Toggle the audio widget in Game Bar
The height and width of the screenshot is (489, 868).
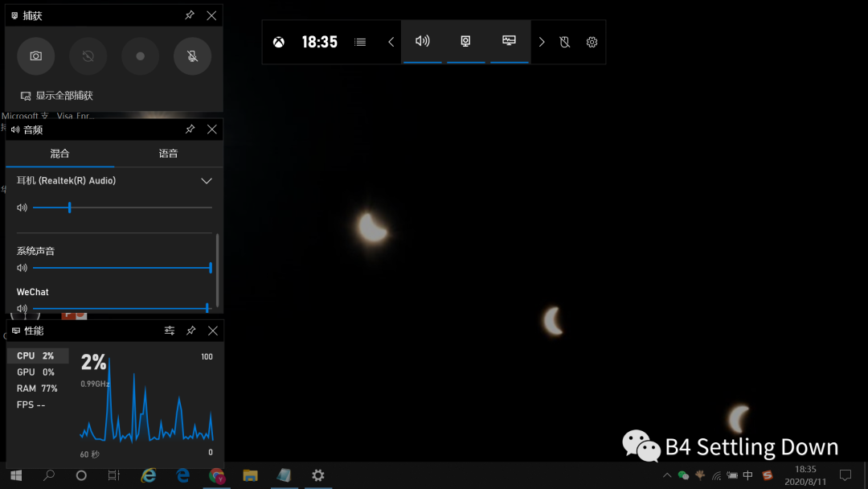coord(423,42)
